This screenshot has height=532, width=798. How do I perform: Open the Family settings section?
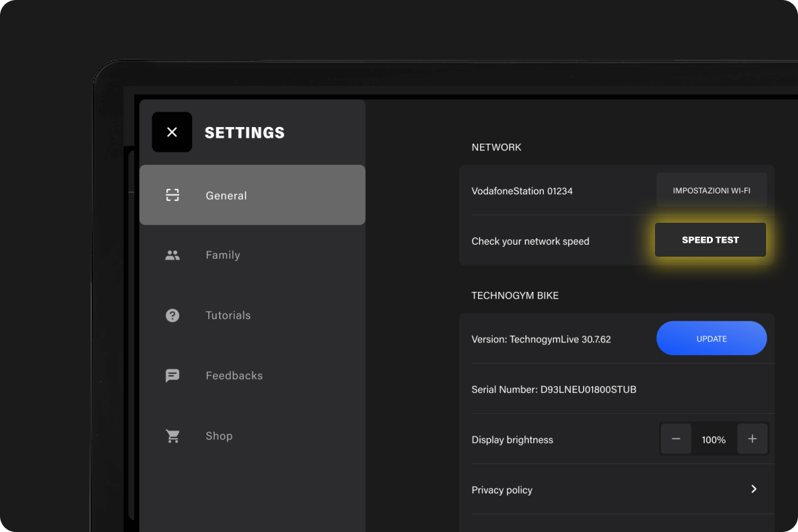[x=252, y=255]
